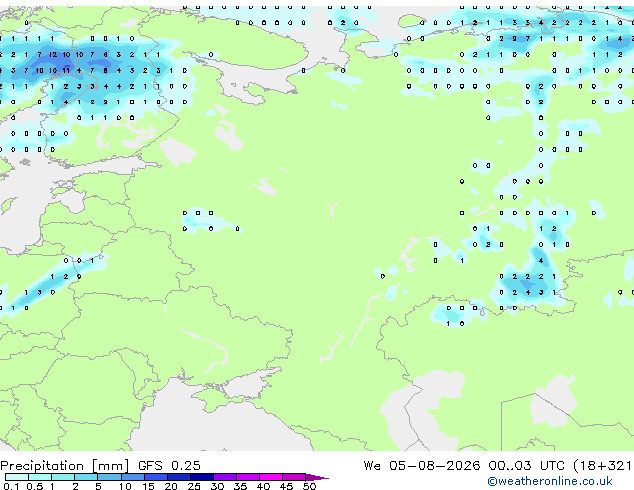Screen dimensions: 634x490
Task: Click the 'GFS 0.25' model label
Action: (x=169, y=466)
